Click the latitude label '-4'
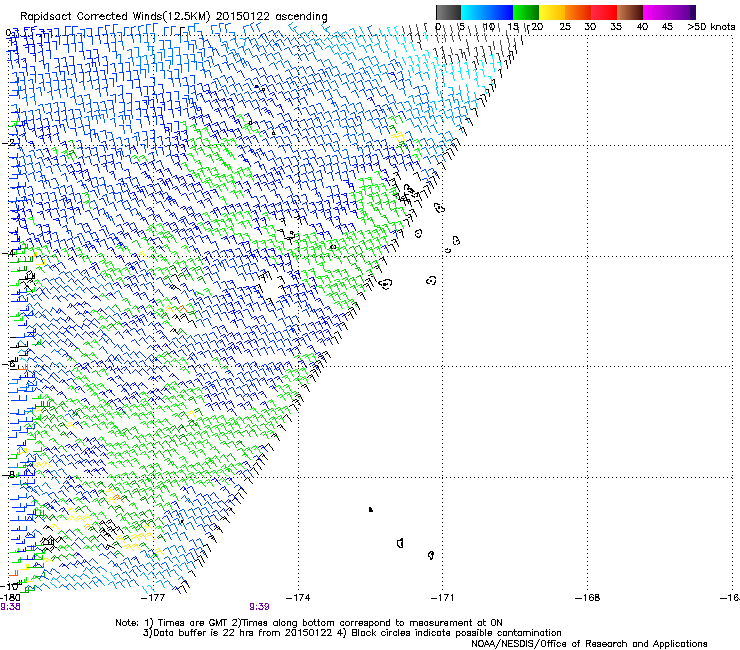The height and width of the screenshot is (650, 740). tap(8, 253)
